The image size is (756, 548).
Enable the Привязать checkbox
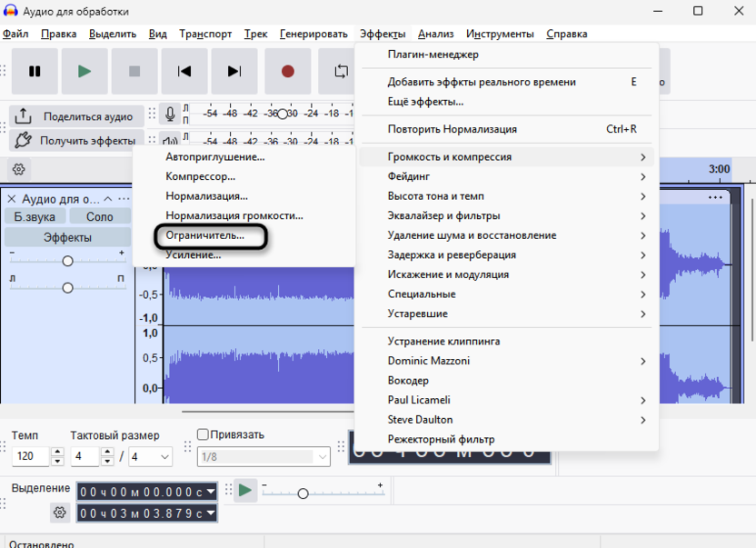[x=202, y=434]
